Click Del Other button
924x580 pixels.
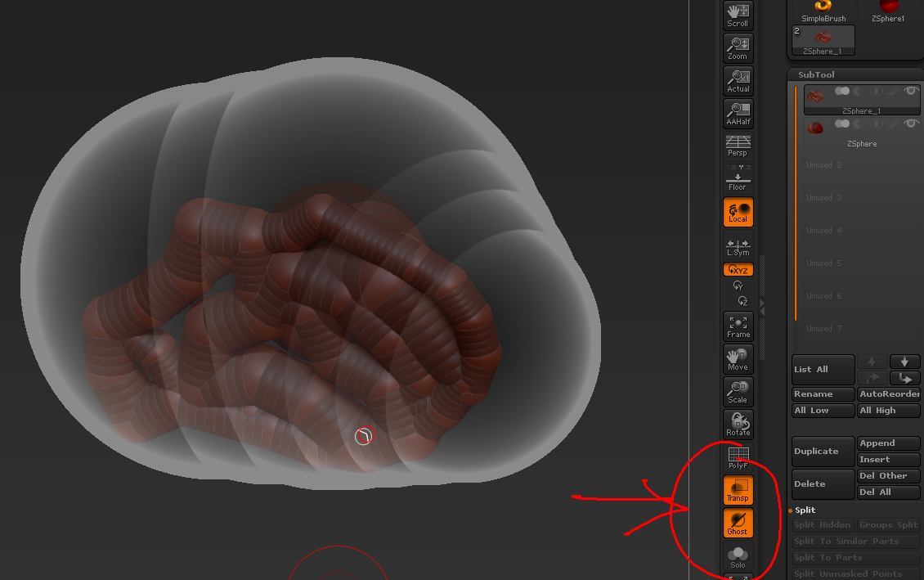(889, 475)
